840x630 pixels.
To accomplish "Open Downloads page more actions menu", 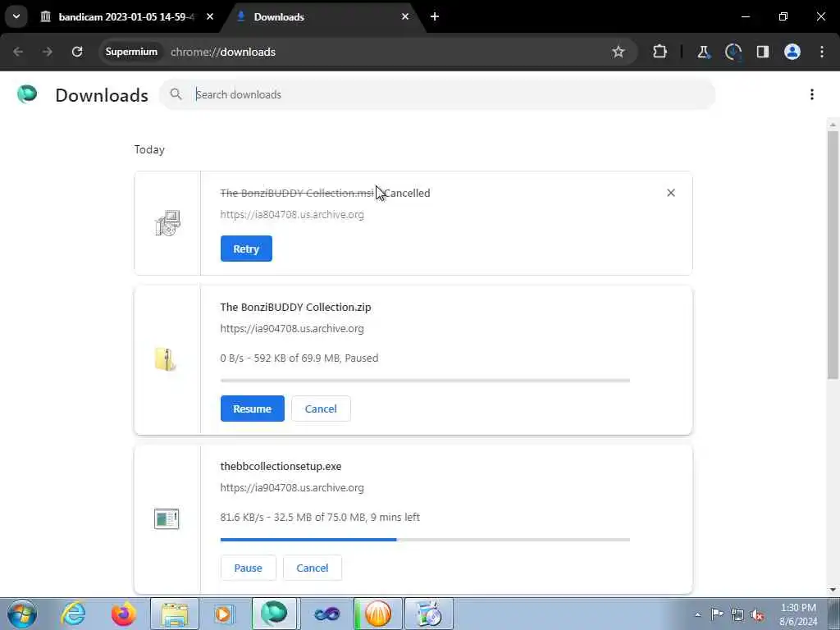I will tap(812, 94).
